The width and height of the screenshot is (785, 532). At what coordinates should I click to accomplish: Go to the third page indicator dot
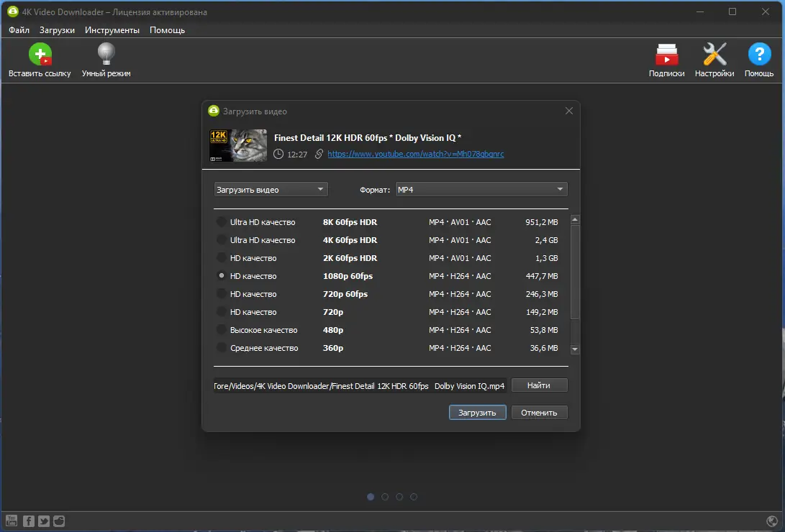399,497
